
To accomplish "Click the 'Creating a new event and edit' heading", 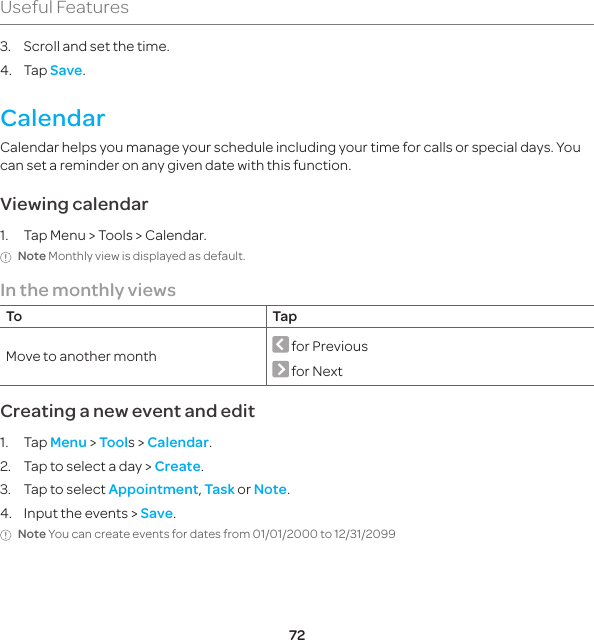I will (128, 411).
